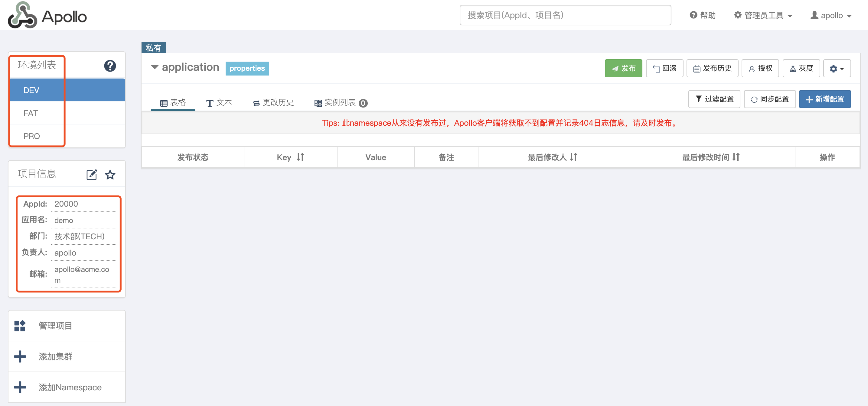Click the 新增配置 button
This screenshot has height=406, width=868.
(824, 99)
